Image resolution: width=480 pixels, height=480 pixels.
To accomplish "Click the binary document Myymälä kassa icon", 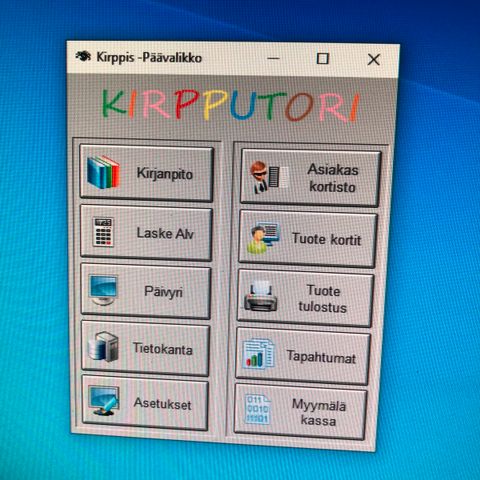I will [258, 409].
